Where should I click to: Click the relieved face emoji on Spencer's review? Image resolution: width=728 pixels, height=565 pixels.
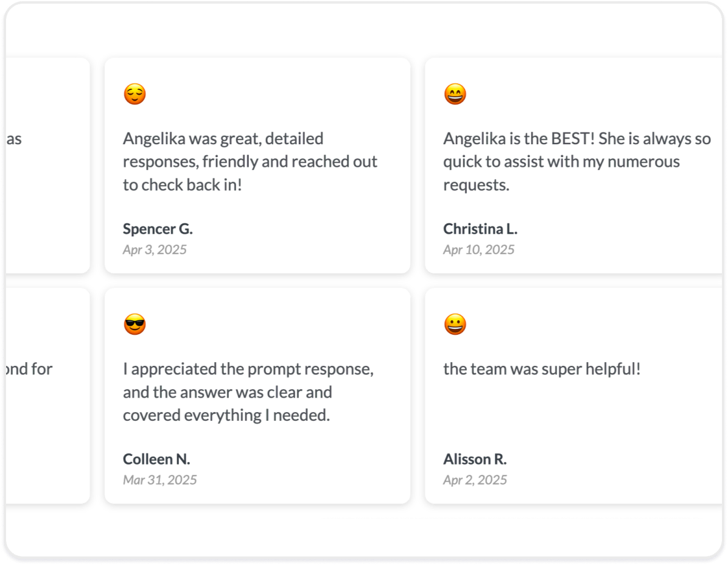coord(135,94)
